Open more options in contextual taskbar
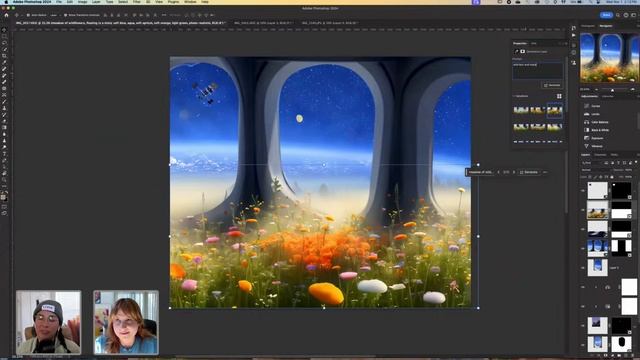The height and width of the screenshot is (360, 640). 545,172
